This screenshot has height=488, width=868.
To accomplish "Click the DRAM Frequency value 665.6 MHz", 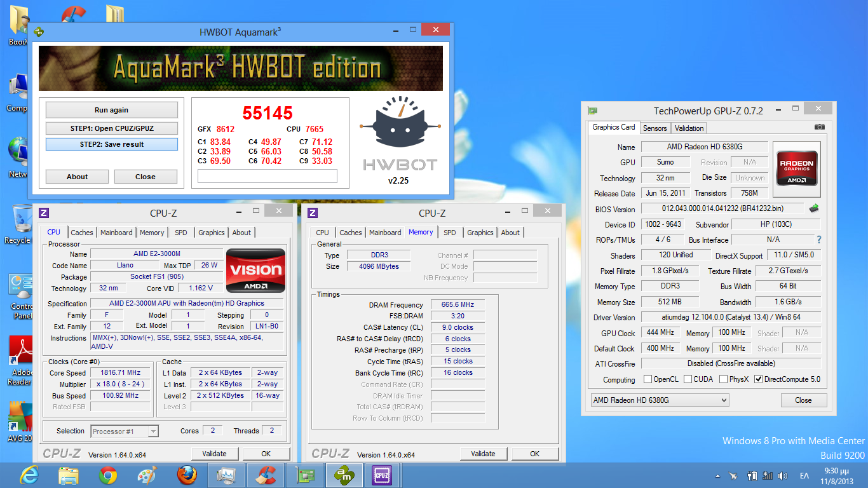I will (x=458, y=305).
